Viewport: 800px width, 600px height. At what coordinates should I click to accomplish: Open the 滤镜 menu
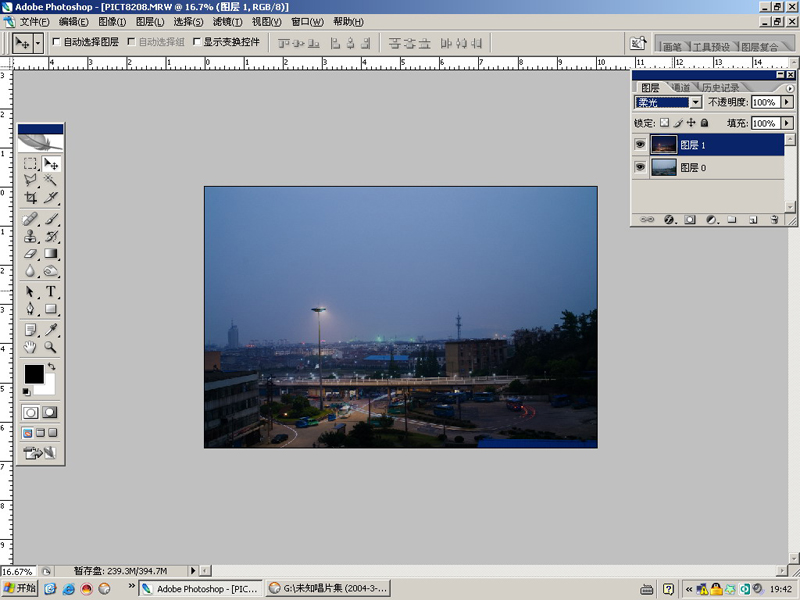[x=227, y=22]
